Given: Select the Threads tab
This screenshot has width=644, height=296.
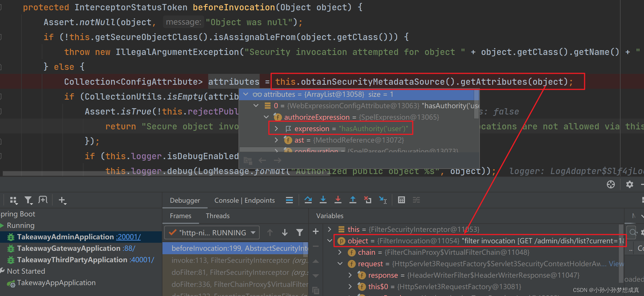Looking at the screenshot, I should [x=218, y=216].
